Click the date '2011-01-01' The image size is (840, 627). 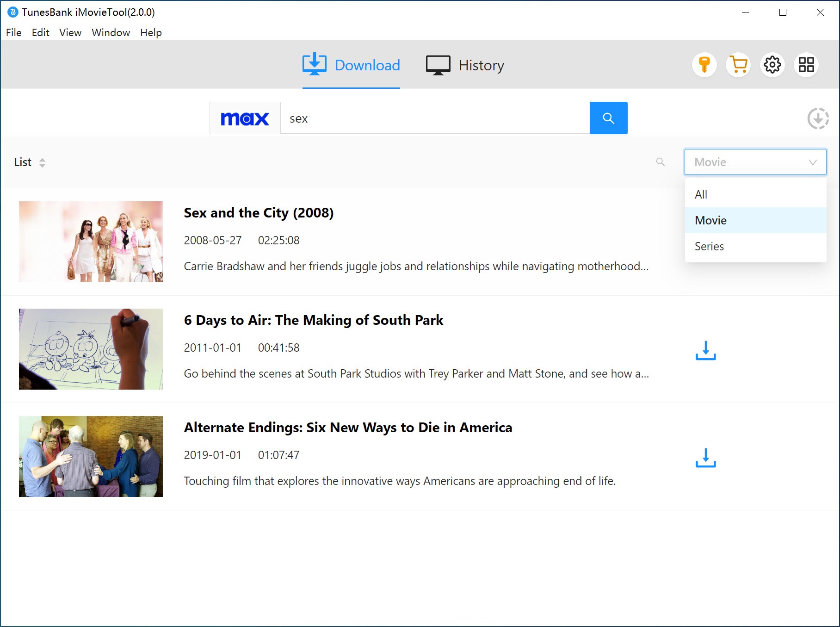(x=213, y=348)
